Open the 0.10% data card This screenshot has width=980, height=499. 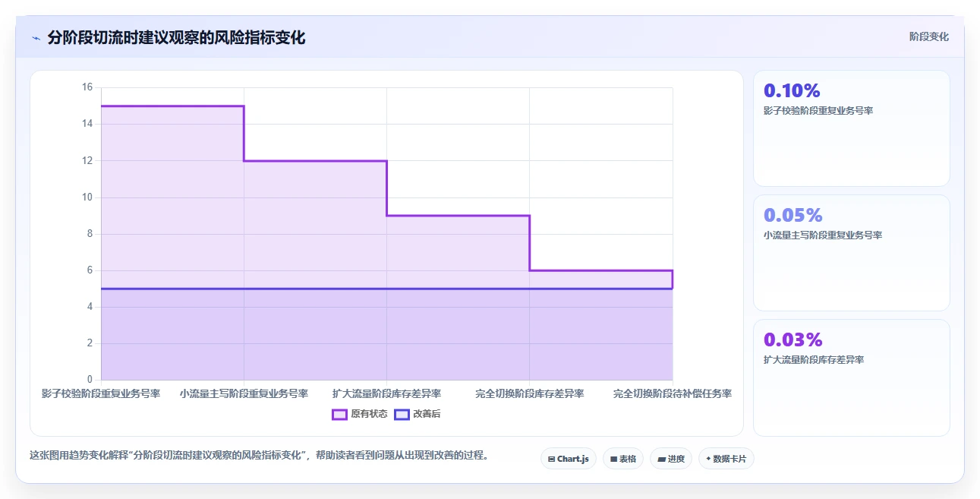pyautogui.click(x=851, y=128)
